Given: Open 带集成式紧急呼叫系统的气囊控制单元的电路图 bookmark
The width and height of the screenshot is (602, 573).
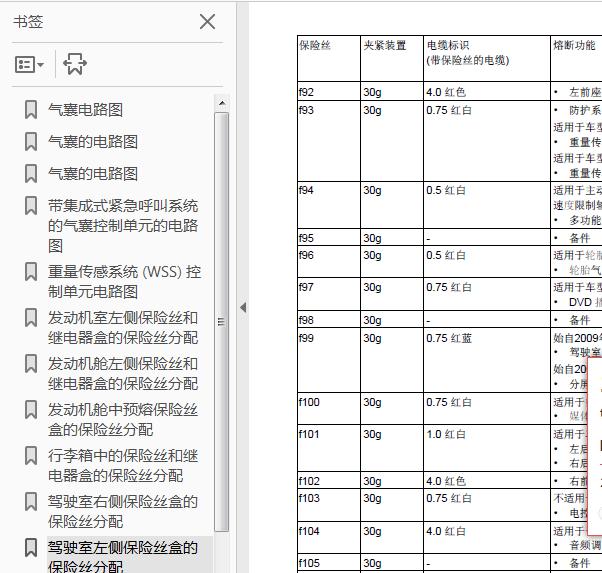Looking at the screenshot, I should coord(123,226).
